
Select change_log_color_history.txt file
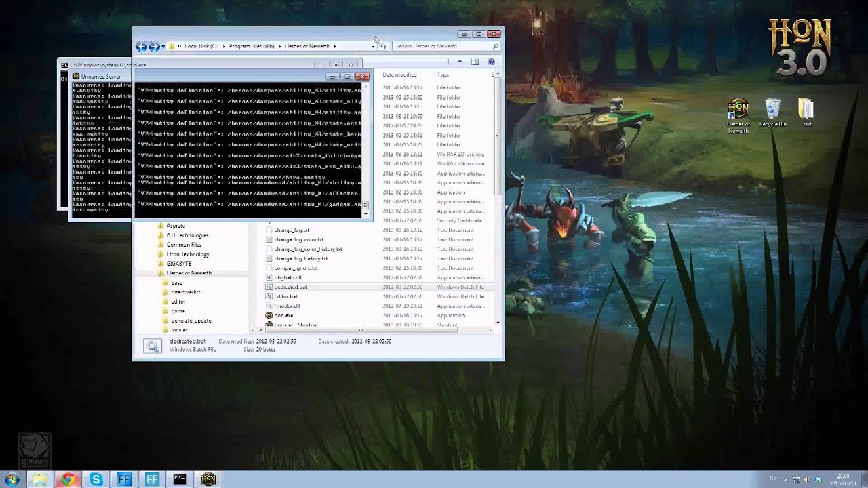click(x=308, y=249)
